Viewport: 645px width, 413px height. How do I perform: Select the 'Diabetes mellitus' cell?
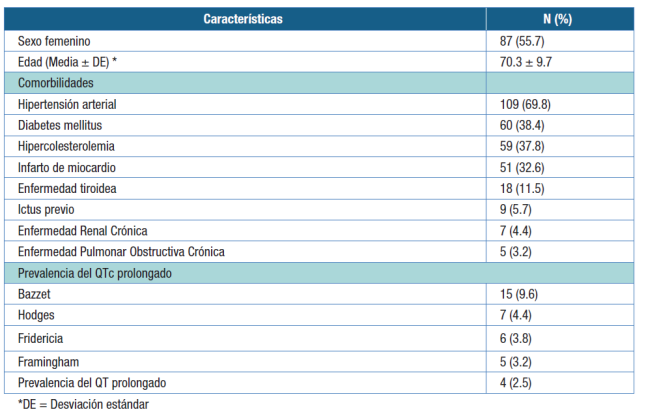coord(60,125)
